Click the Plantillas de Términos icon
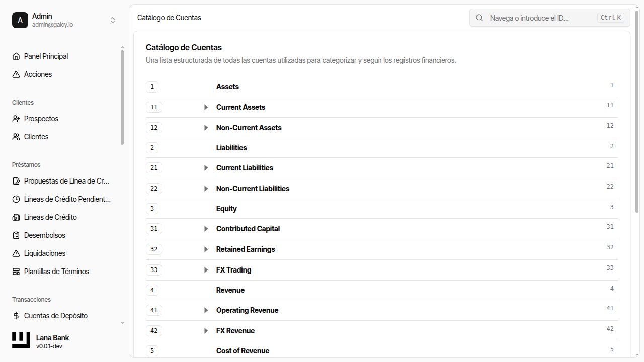 16,271
